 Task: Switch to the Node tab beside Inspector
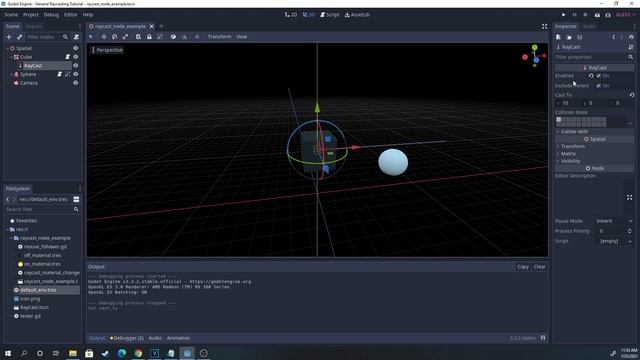coord(589,26)
